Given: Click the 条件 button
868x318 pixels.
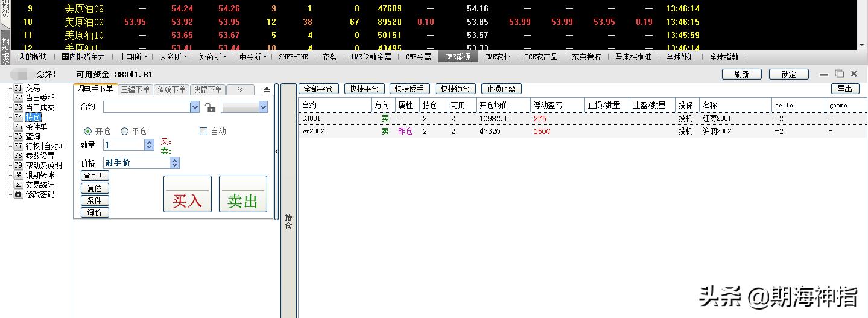Looking at the screenshot, I should pos(95,200).
